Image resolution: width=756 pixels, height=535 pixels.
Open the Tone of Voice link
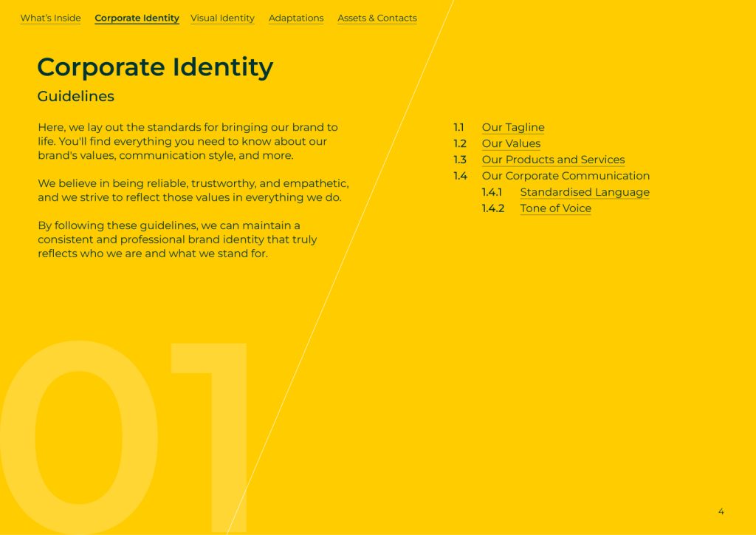(555, 209)
